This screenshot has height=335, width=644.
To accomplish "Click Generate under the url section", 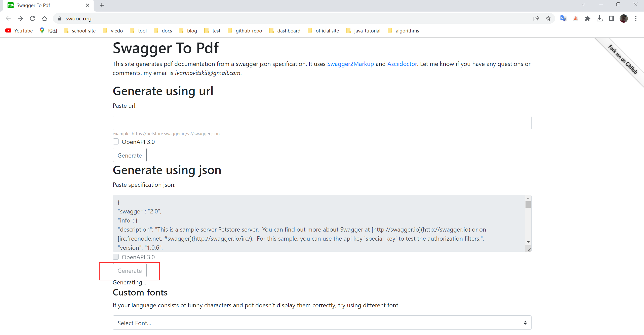I will coord(130,155).
